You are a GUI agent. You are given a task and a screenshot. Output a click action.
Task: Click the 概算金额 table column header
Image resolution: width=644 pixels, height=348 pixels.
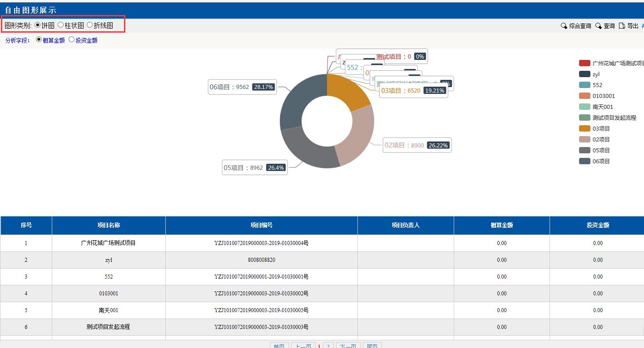tap(501, 225)
